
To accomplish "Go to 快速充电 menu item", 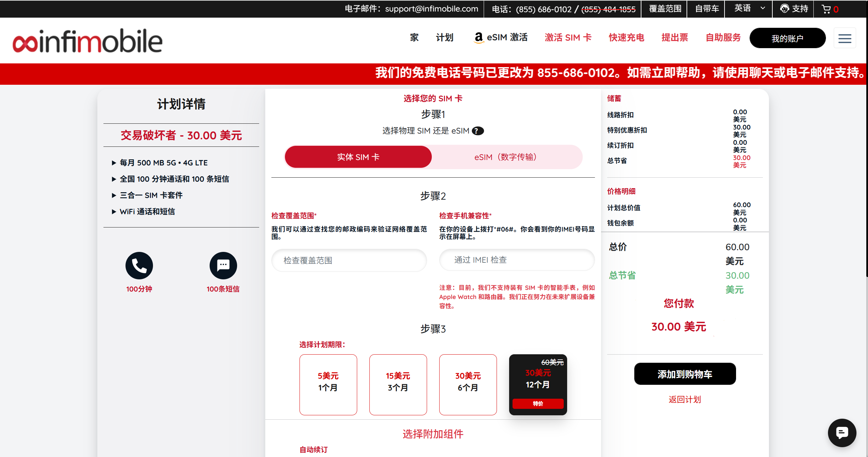I will pos(626,38).
